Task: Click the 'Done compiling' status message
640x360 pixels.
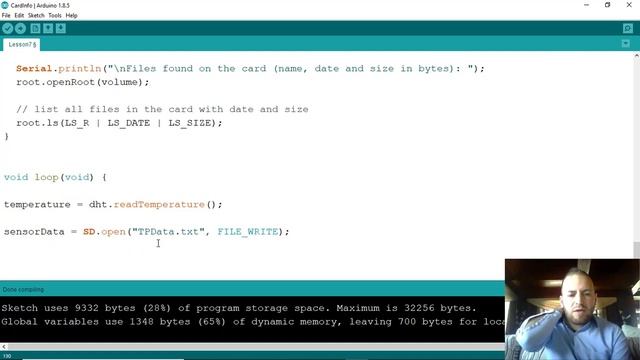Action: pos(23,289)
